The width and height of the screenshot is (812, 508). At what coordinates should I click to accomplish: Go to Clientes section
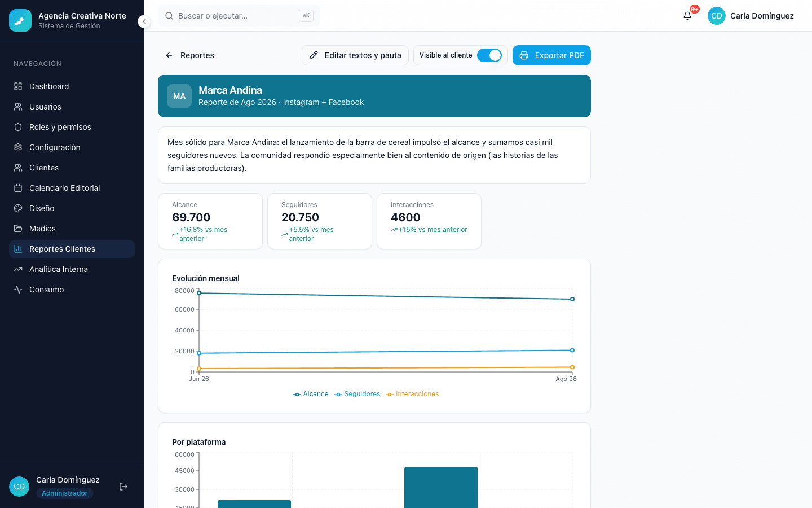pos(72,168)
